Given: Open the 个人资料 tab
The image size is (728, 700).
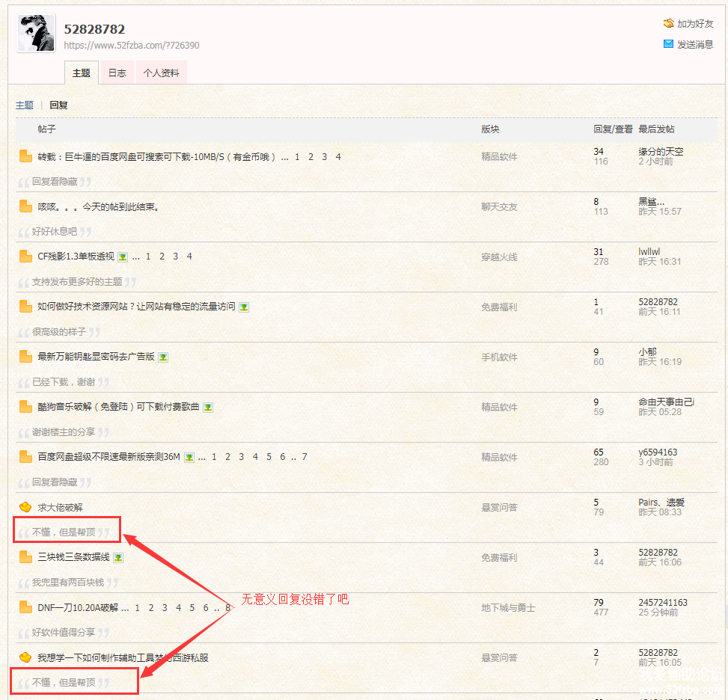Looking at the screenshot, I should click(161, 73).
